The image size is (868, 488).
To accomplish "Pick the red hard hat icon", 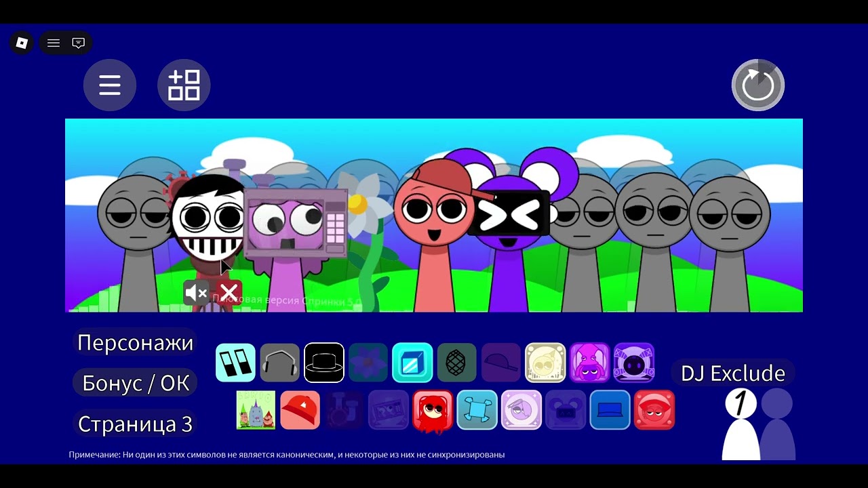I will [x=300, y=410].
